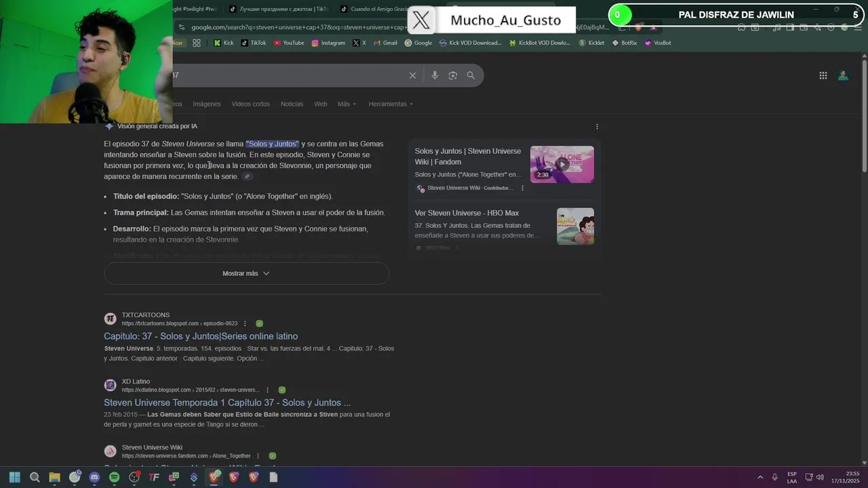
Task: Open the ESP LAA language switcher
Action: coord(792,477)
